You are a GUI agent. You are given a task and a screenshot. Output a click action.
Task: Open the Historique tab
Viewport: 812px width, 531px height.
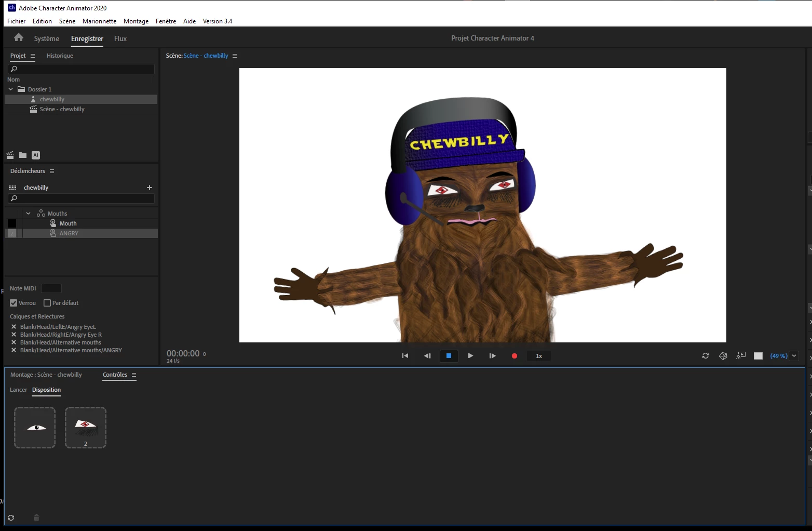(x=60, y=56)
